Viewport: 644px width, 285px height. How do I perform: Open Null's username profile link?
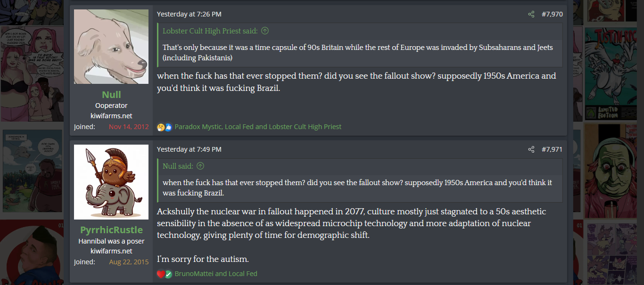tap(111, 95)
